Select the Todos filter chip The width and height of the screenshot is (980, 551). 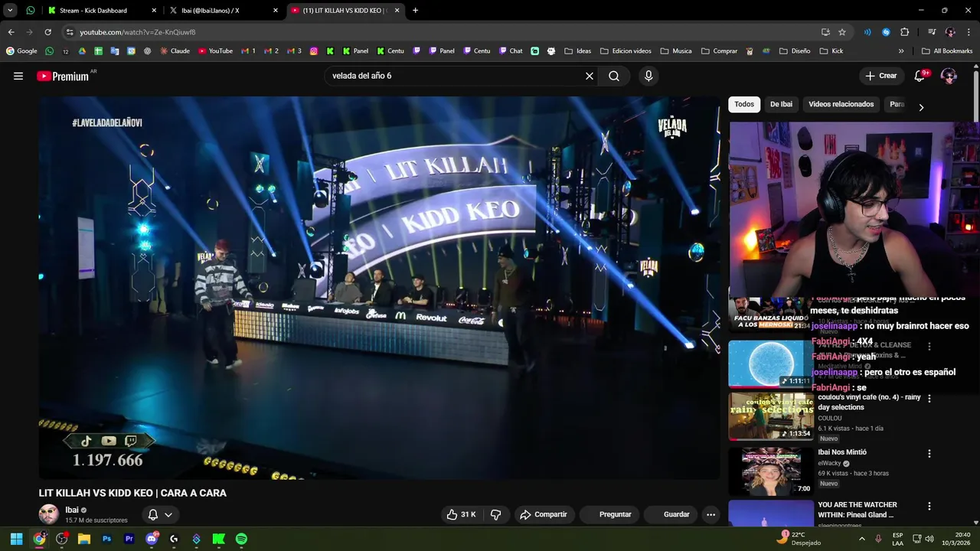[x=744, y=104]
